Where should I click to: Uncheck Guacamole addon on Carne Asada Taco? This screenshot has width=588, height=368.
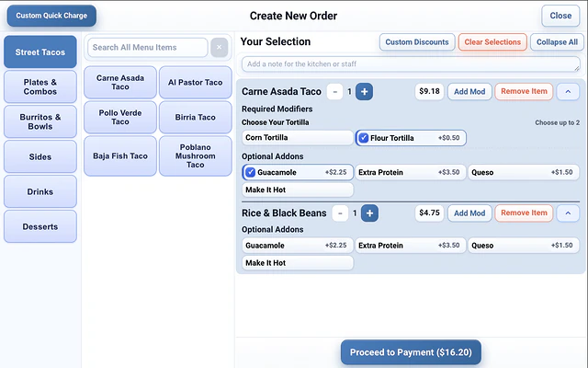click(x=298, y=172)
